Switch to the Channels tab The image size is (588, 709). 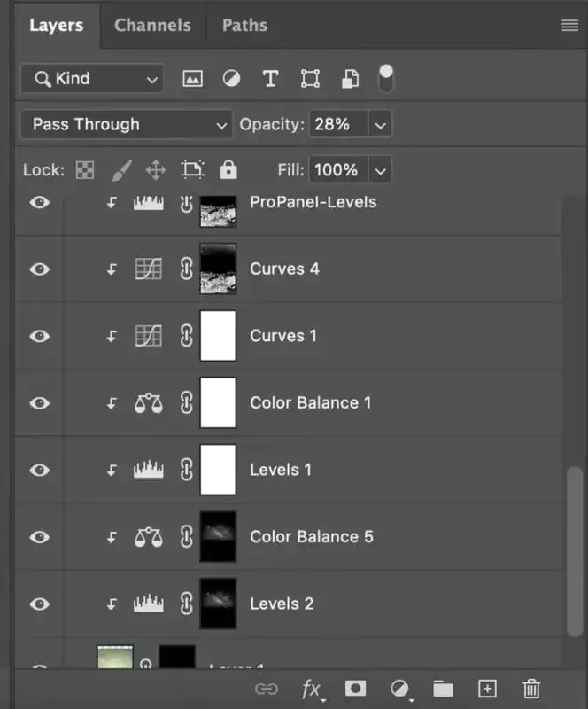click(x=152, y=25)
